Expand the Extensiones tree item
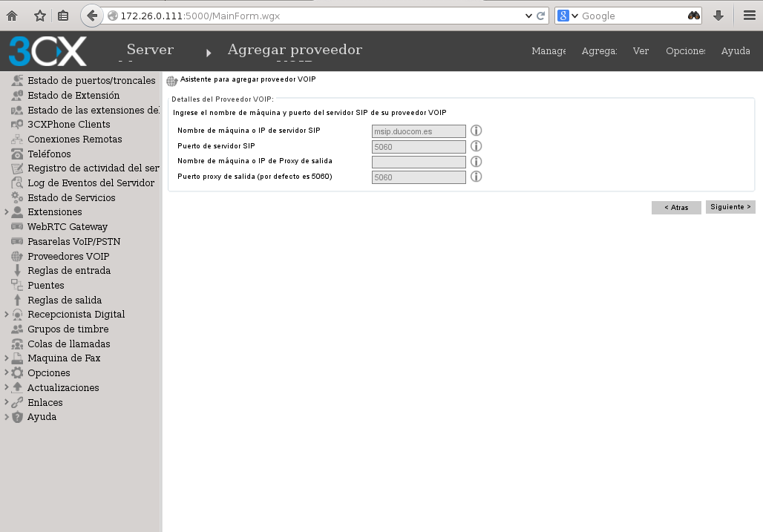The height and width of the screenshot is (532, 763). tap(7, 212)
